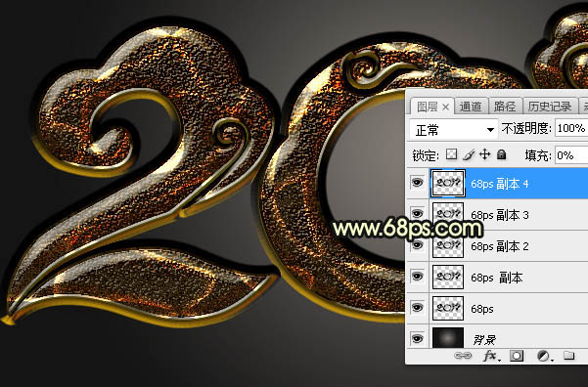
Task: Hide layer 68ps 副本 3
Action: click(x=417, y=214)
